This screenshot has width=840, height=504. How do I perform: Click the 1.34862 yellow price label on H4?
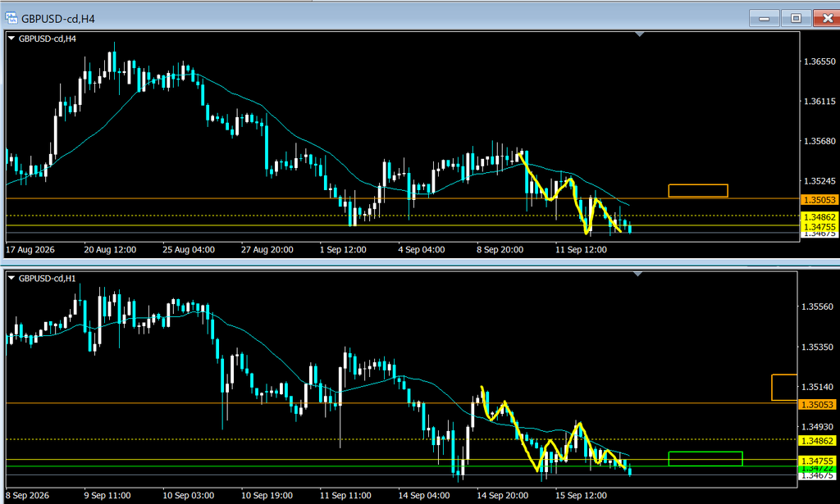pyautogui.click(x=819, y=216)
